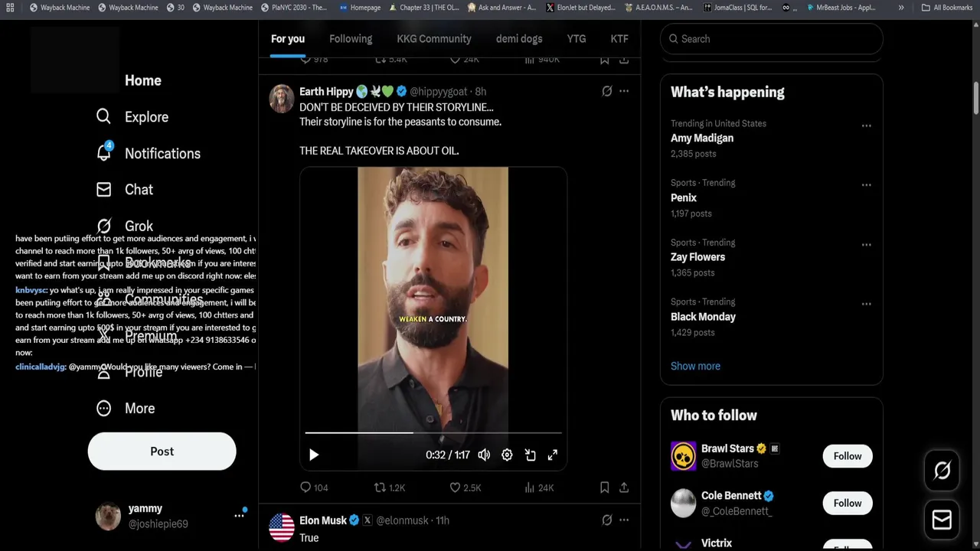Bookmark the Earth Hippy post

[x=604, y=487]
